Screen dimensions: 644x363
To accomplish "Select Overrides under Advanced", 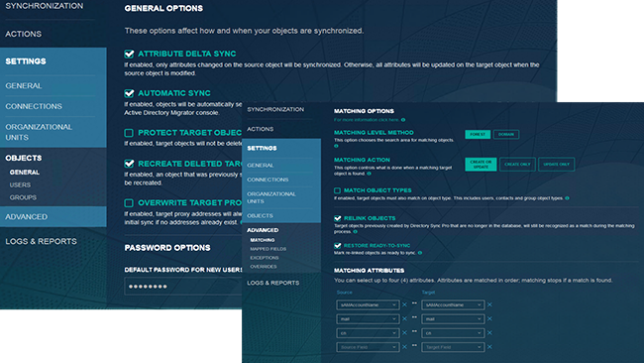I will [264, 267].
